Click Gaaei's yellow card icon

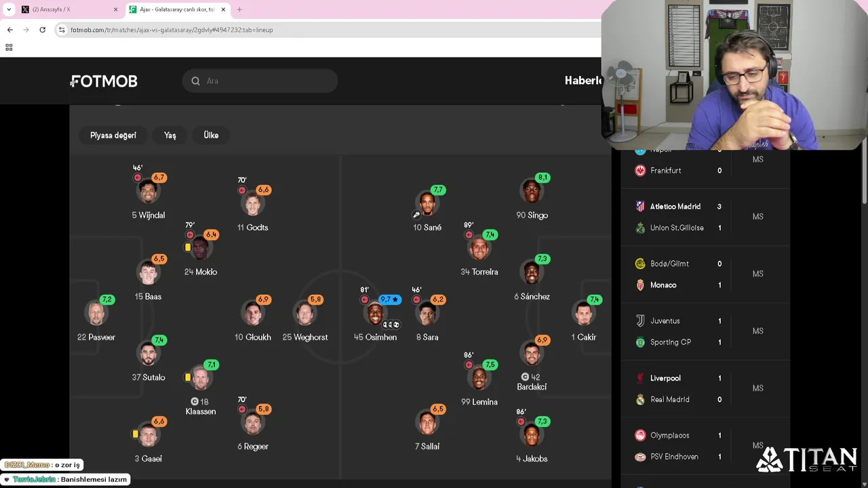click(x=136, y=434)
